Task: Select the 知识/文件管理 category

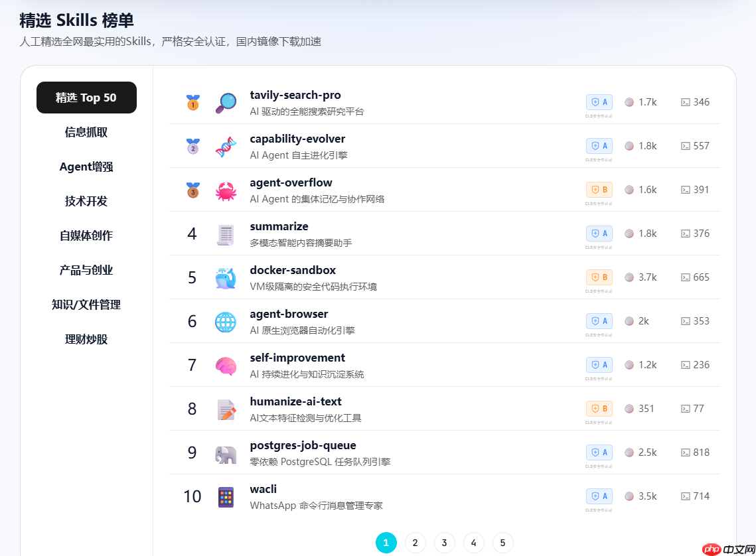Action: click(x=86, y=305)
